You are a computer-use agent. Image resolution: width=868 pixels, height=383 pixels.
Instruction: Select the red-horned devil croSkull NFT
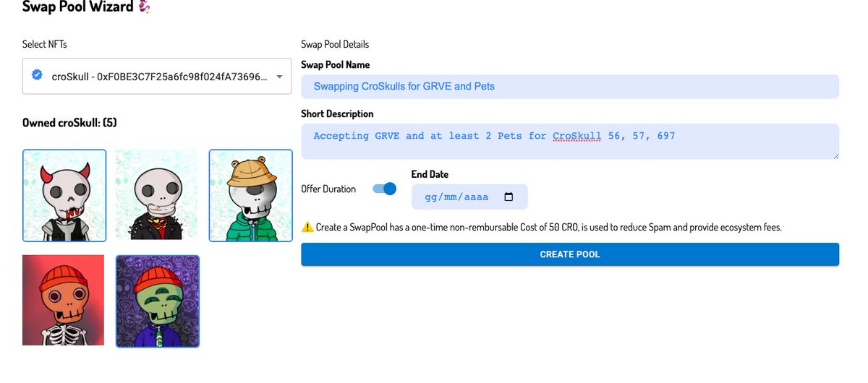point(64,195)
